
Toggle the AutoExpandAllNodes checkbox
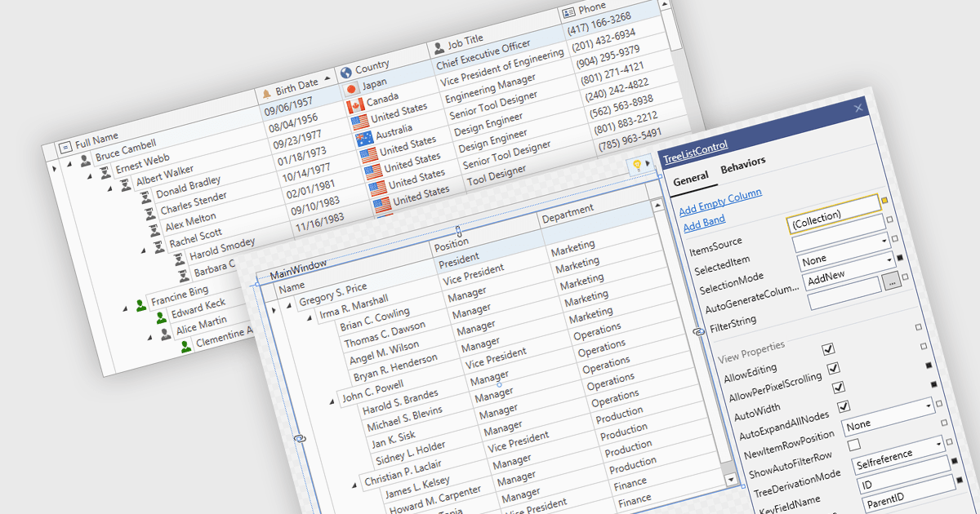pyautogui.click(x=844, y=405)
